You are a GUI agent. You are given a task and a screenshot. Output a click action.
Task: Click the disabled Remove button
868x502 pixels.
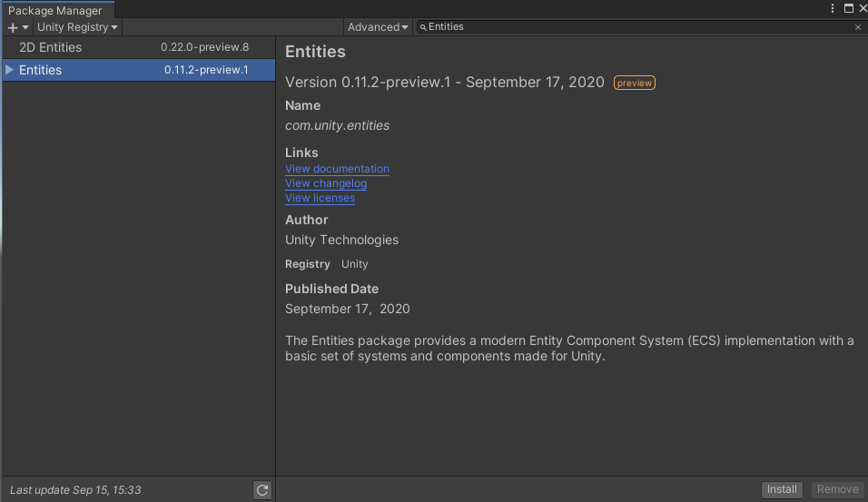click(x=837, y=489)
